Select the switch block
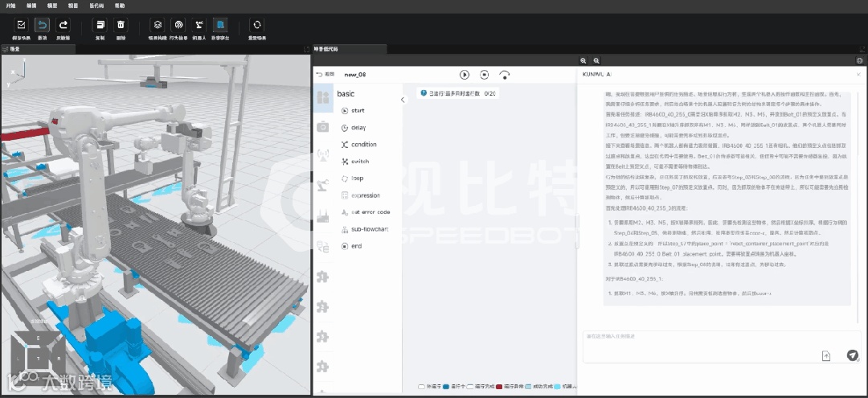Viewport: 868px width, 398px height. point(355,162)
